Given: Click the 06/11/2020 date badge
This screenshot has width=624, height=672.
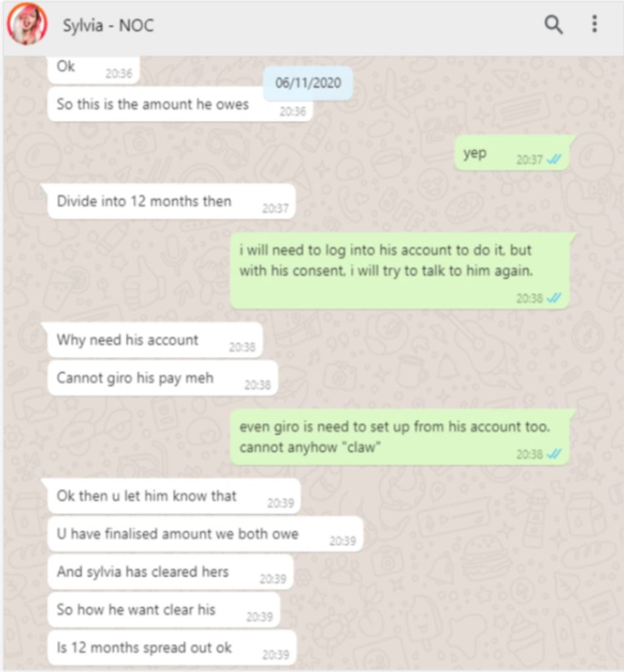Looking at the screenshot, I should click(308, 83).
